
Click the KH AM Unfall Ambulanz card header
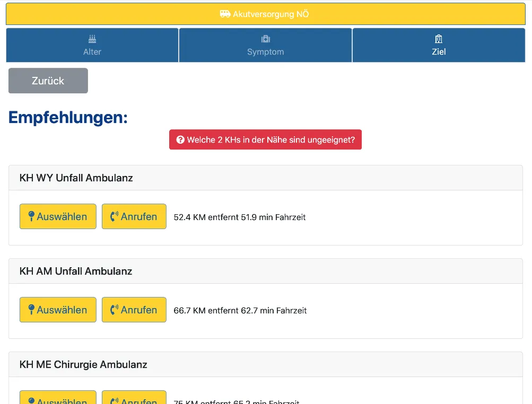pyautogui.click(x=76, y=271)
